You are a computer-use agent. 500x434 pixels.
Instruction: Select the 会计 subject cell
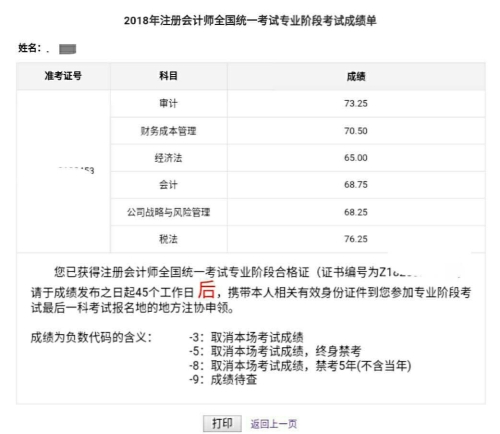tap(169, 185)
